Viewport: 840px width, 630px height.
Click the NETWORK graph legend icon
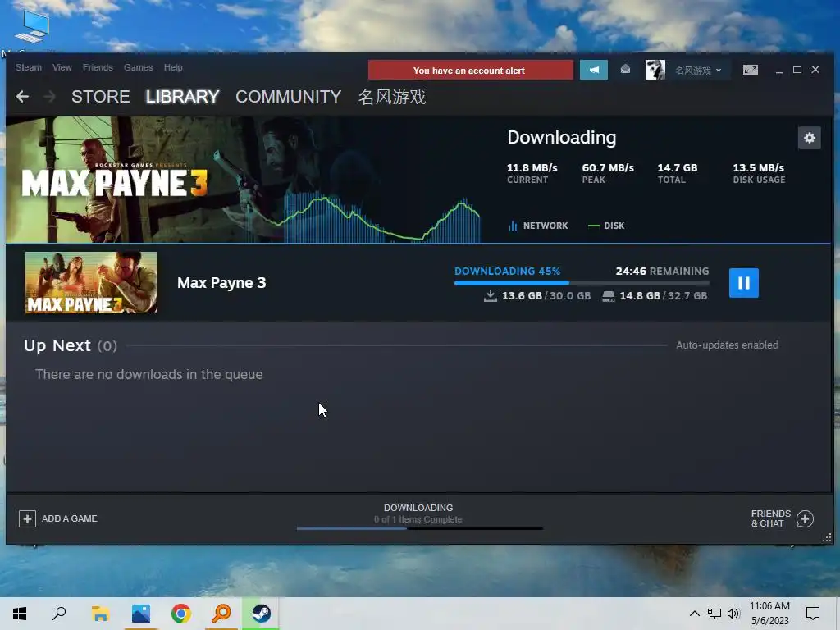pos(513,226)
